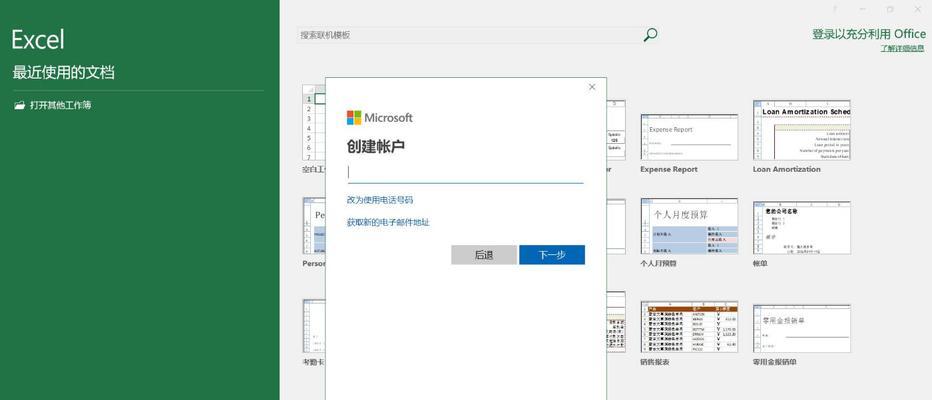Click the help question mark icon
Viewport: 932px width, 400px height.
click(x=835, y=10)
